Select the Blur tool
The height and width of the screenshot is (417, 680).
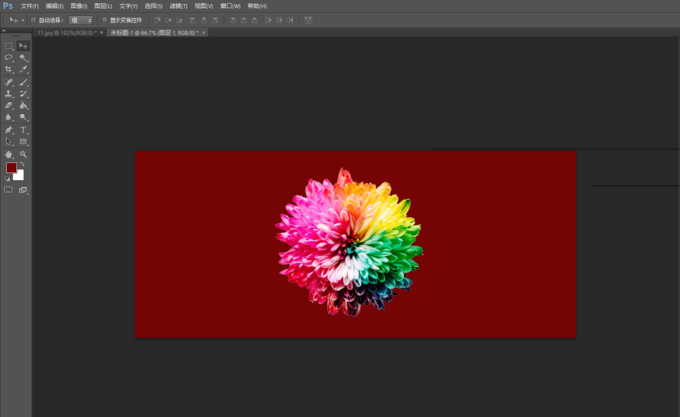[9, 117]
